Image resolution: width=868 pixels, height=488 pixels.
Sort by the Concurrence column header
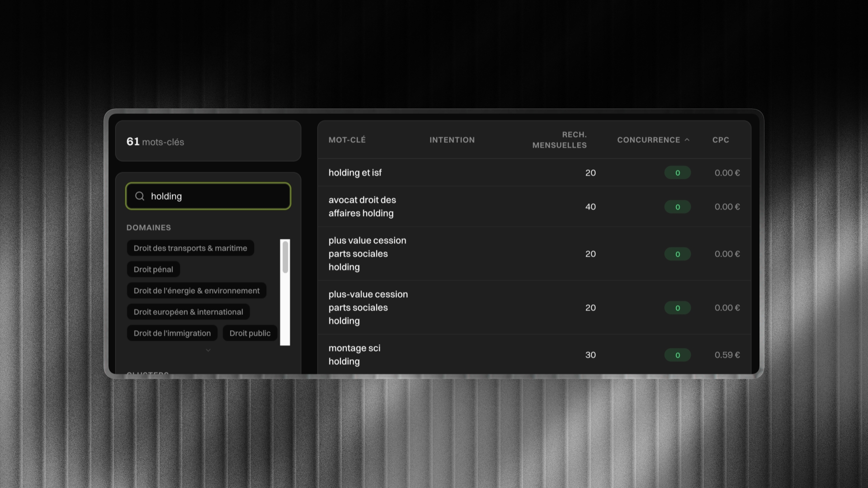(x=648, y=140)
